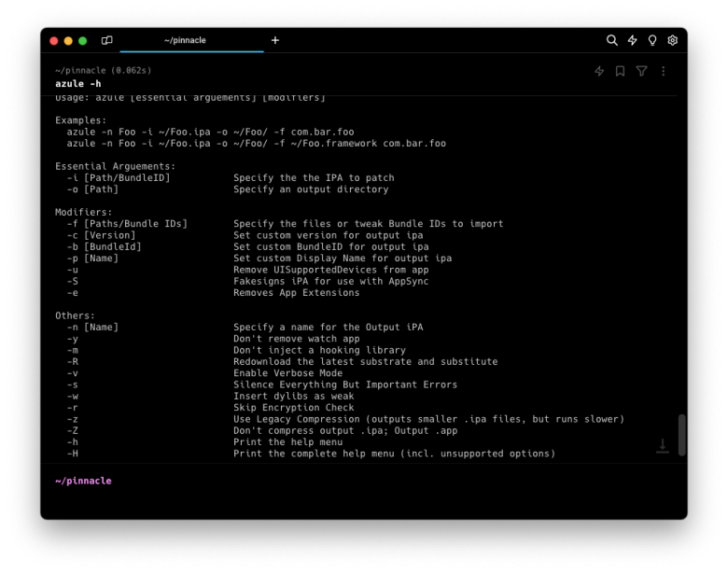
Task: Click the 'azule -h' command text
Action: coord(78,84)
